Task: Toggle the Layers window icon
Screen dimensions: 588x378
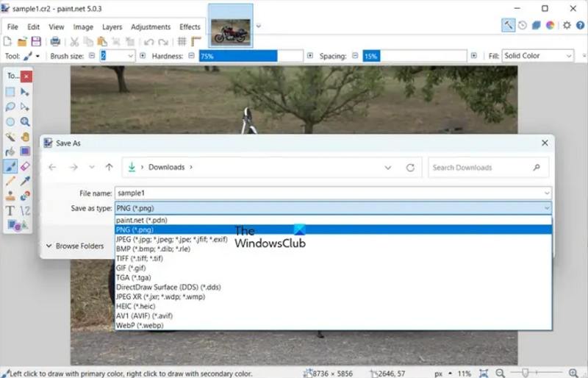Action: click(537, 25)
